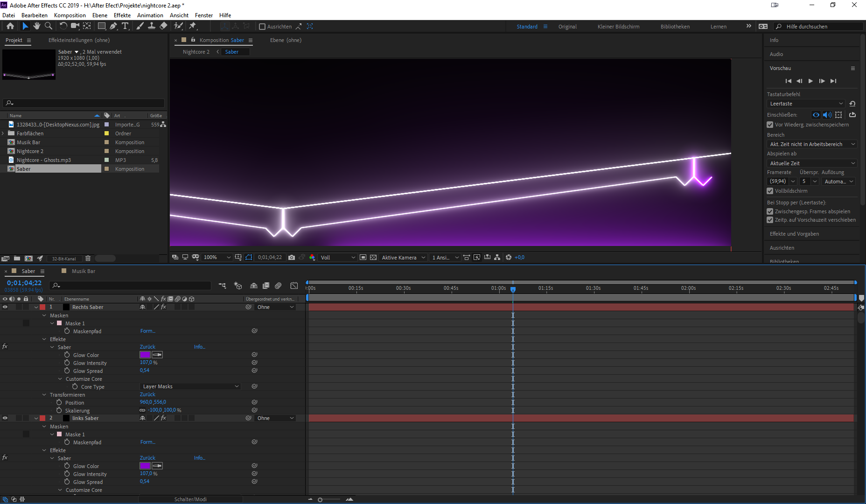Select the Selection arrow tool

pyautogui.click(x=25, y=26)
